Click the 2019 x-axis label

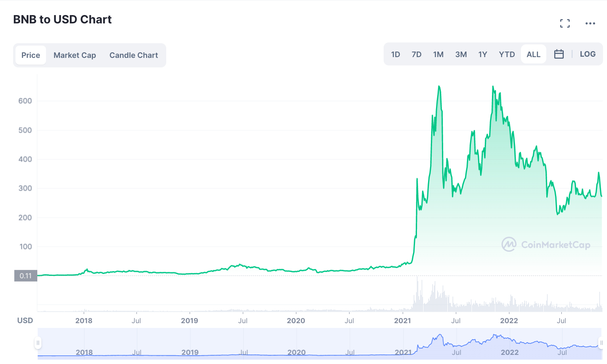click(190, 320)
